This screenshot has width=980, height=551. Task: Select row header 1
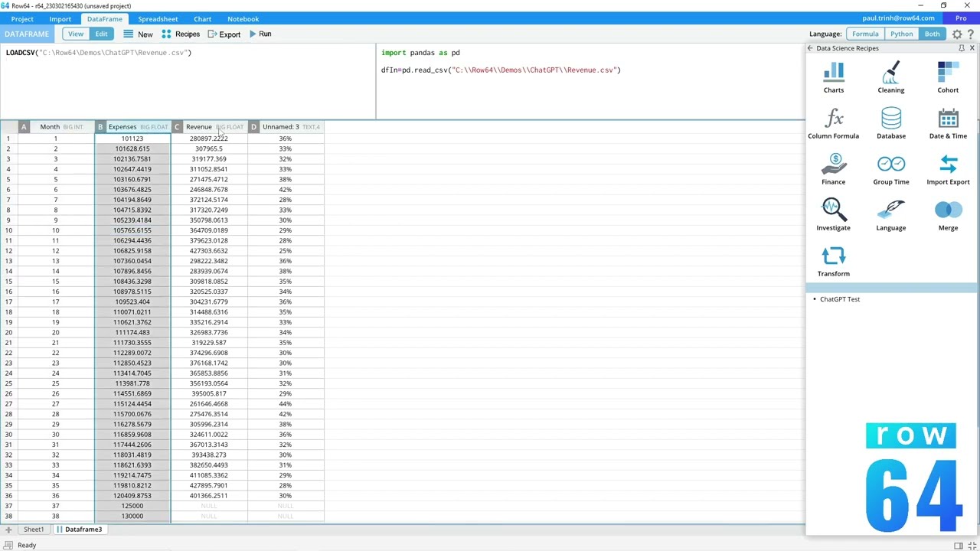[x=8, y=139]
